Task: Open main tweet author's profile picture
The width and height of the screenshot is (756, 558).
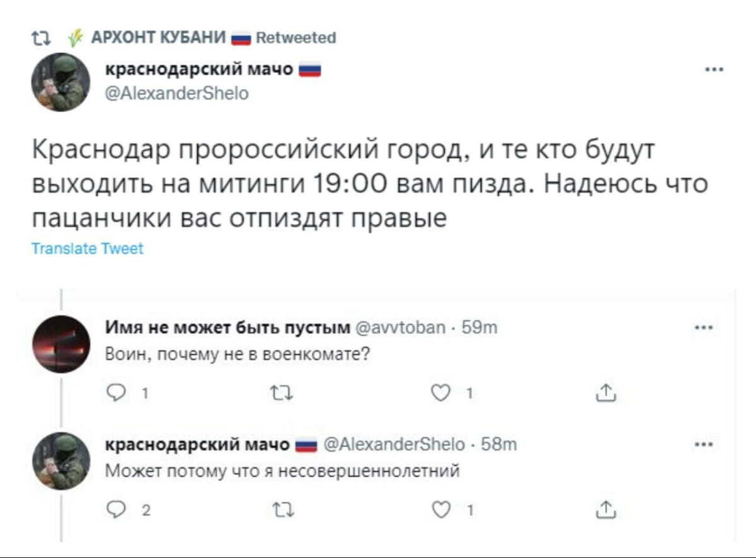Action: point(61,82)
